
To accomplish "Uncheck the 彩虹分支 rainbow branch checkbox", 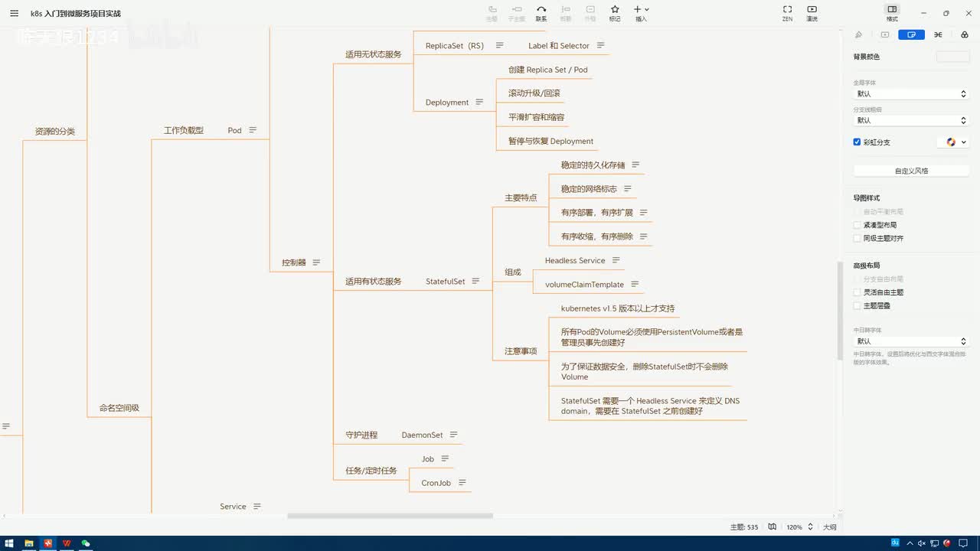I will [x=857, y=142].
